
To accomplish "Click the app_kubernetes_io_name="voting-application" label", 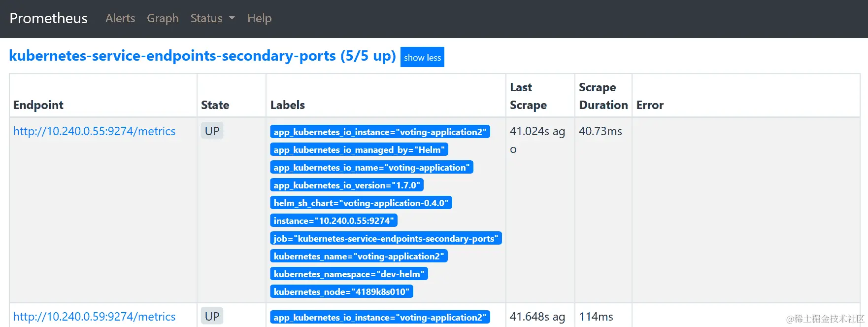I will 371,168.
